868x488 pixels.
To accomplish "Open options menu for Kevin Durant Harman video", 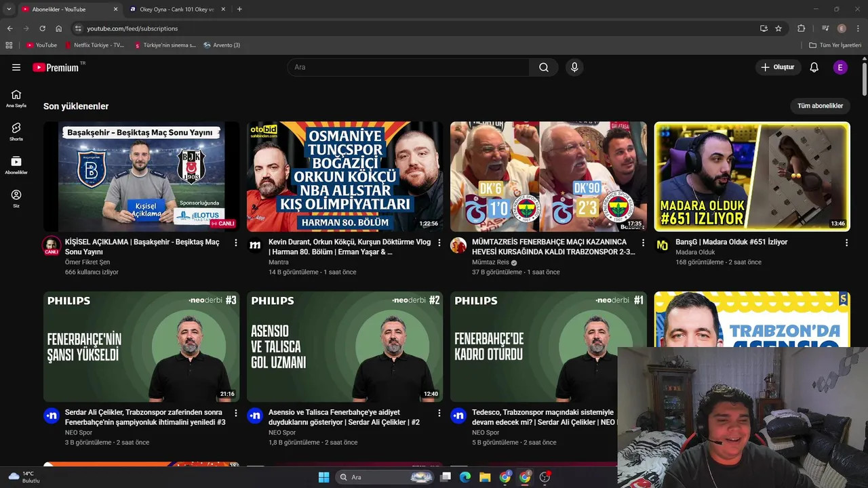I will [x=439, y=243].
